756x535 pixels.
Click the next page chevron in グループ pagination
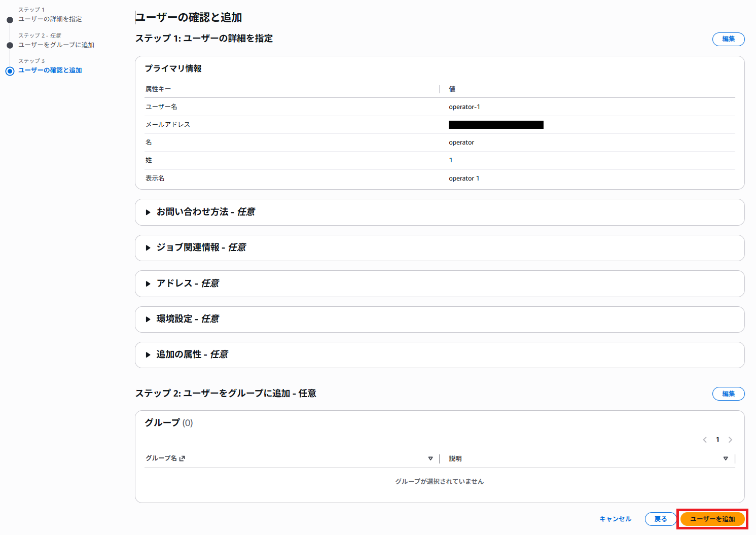[730, 440]
